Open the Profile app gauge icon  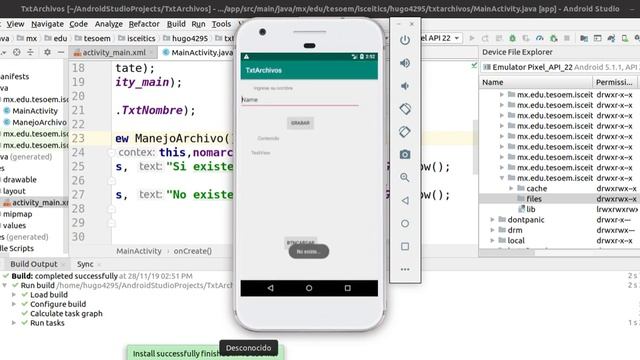point(540,38)
